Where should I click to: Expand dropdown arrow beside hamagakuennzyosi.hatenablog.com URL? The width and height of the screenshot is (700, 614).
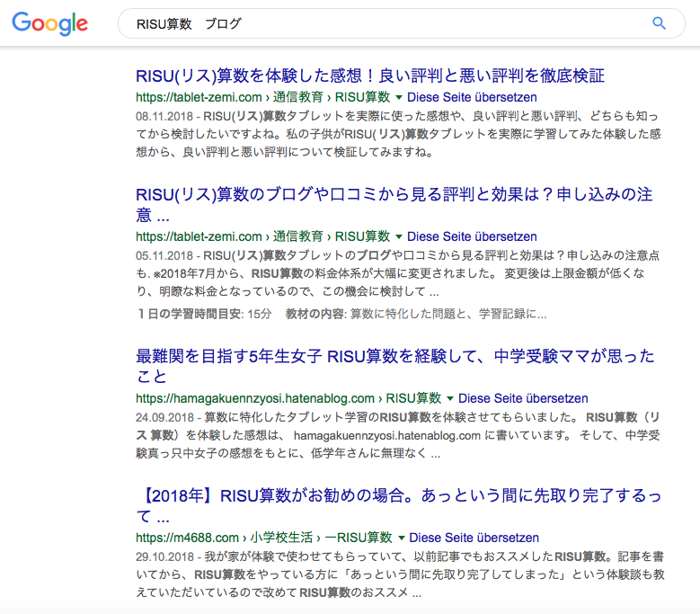coord(450,398)
